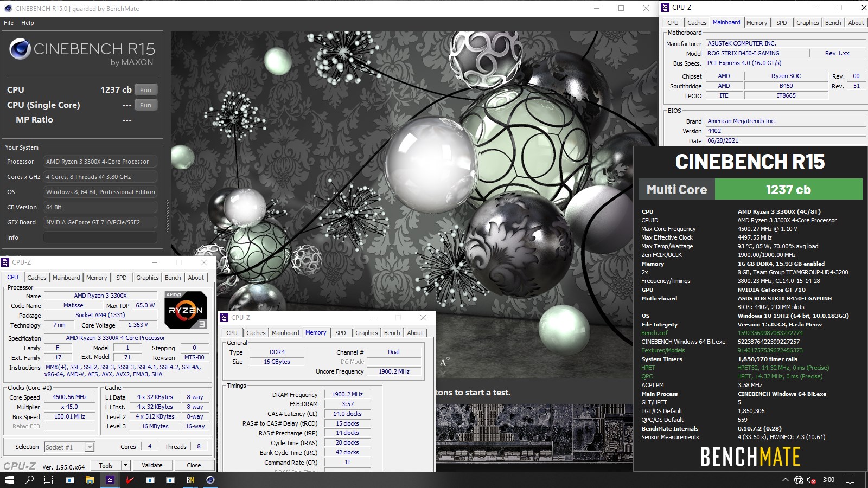
Task: Select Graphics tab in top-right CPU-Z Mainboard window
Action: coord(808,23)
